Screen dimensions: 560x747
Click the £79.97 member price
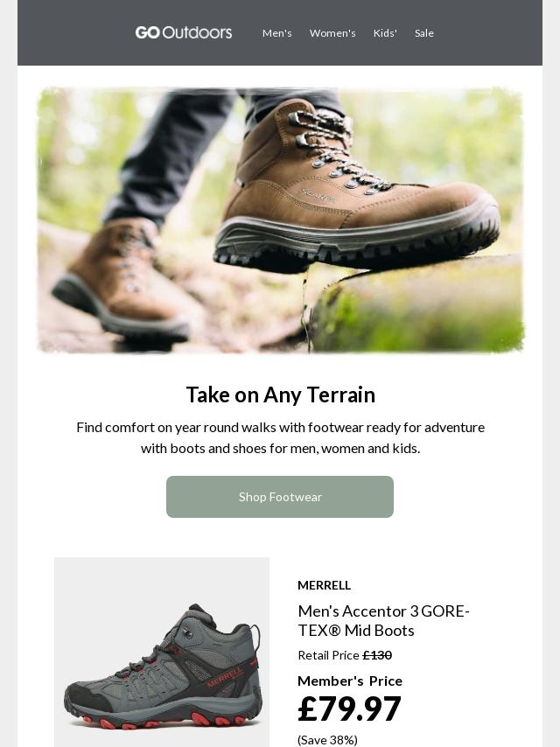[x=349, y=709]
